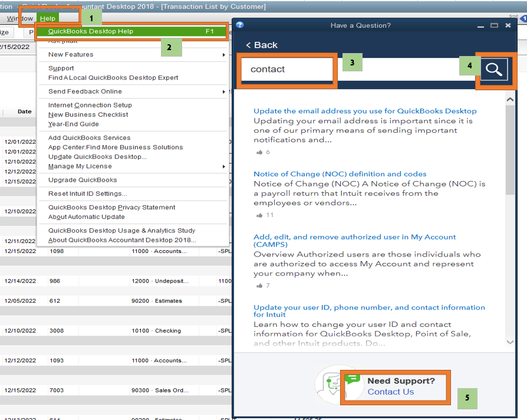Open the Help menu
The height and width of the screenshot is (420, 527).
[48, 18]
